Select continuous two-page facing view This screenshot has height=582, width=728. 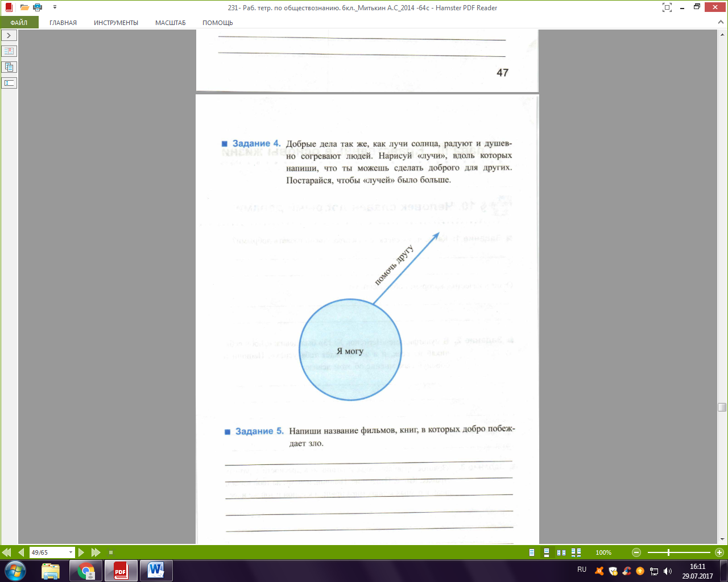[576, 552]
